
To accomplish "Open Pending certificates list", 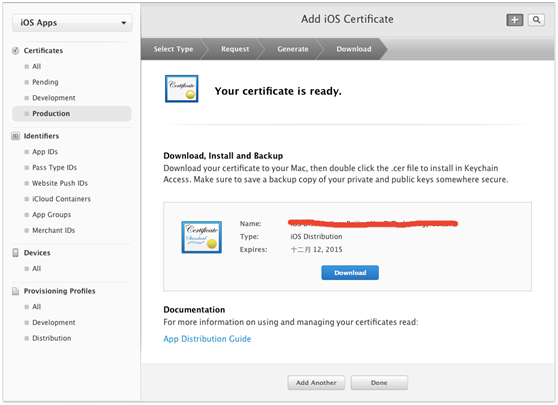I will tap(45, 82).
